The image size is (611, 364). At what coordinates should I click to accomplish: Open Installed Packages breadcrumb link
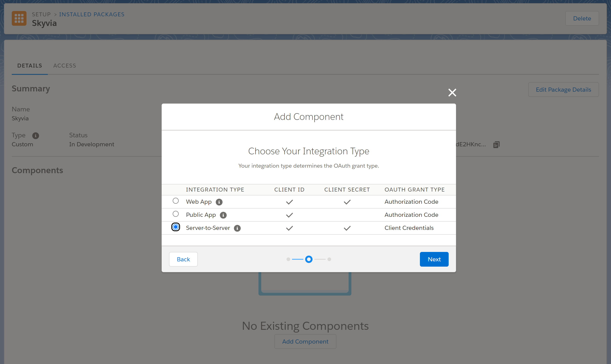(x=92, y=14)
